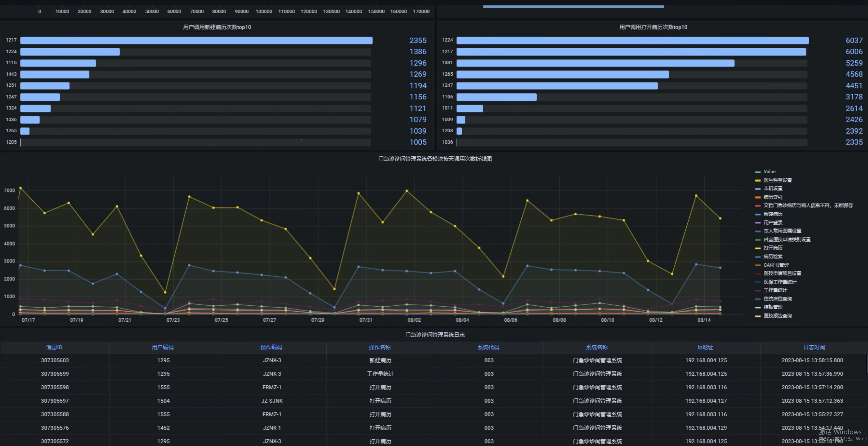Sort the log table by 消息ID column
This screenshot has width=868, height=446.
point(54,347)
